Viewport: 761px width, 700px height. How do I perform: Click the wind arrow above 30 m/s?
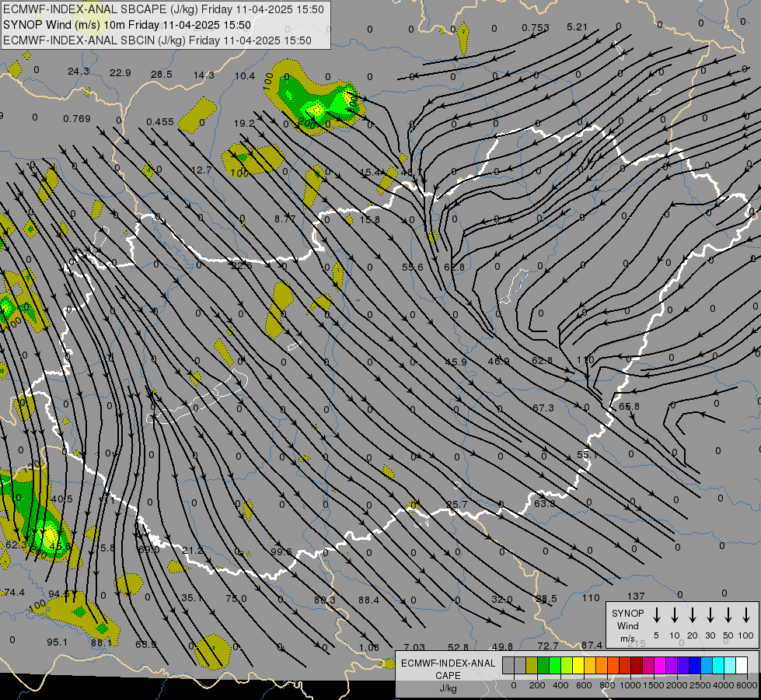[x=710, y=615]
